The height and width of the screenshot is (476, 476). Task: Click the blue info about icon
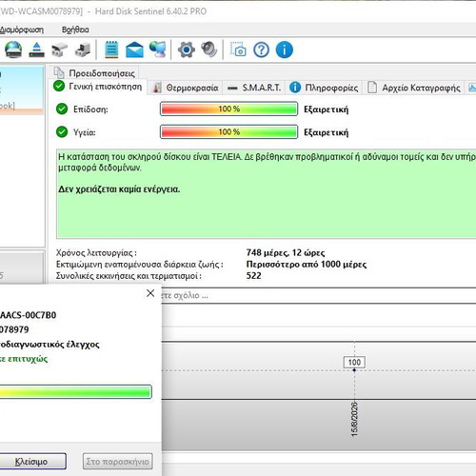point(285,50)
